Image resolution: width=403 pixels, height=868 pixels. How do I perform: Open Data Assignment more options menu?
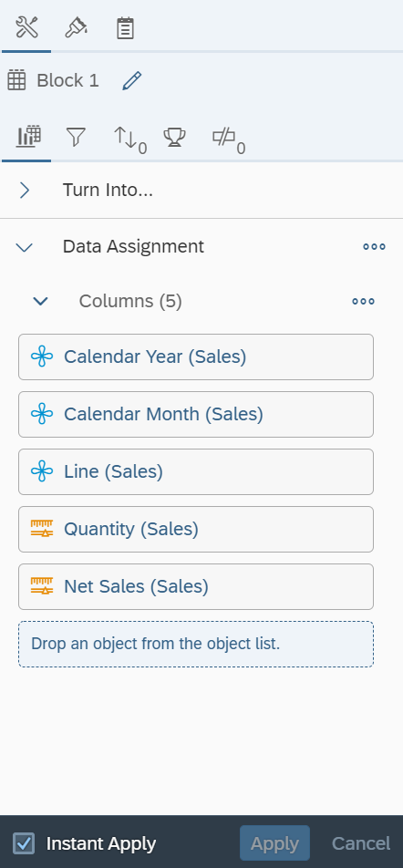[x=374, y=247]
